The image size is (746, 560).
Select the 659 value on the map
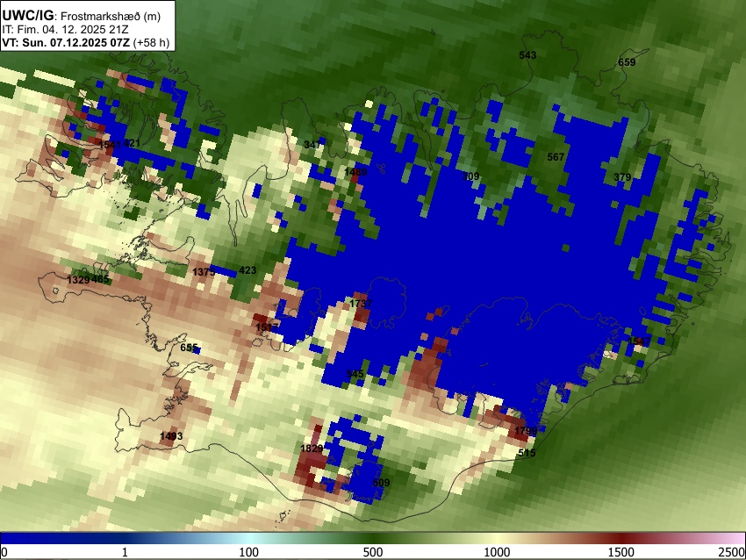(627, 61)
